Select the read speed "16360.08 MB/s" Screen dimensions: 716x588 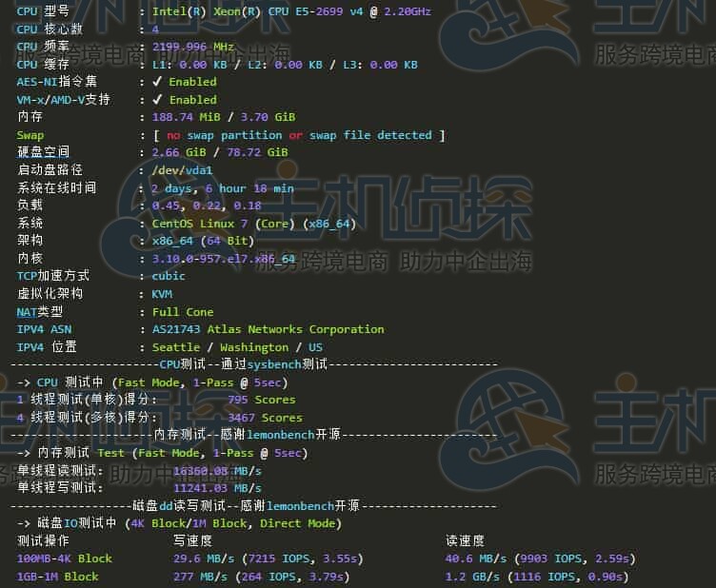click(x=217, y=471)
